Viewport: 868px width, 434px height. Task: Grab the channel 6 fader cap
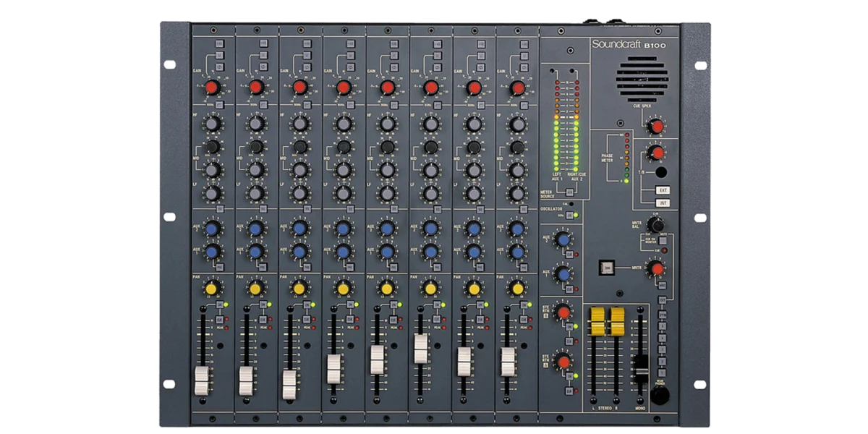click(421, 349)
